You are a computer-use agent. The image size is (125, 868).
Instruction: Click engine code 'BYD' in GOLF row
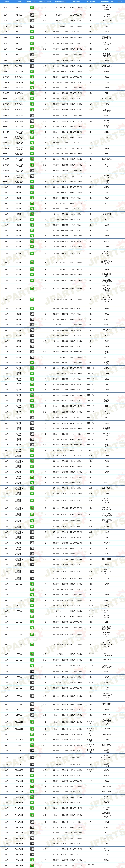tap(107, 308)
